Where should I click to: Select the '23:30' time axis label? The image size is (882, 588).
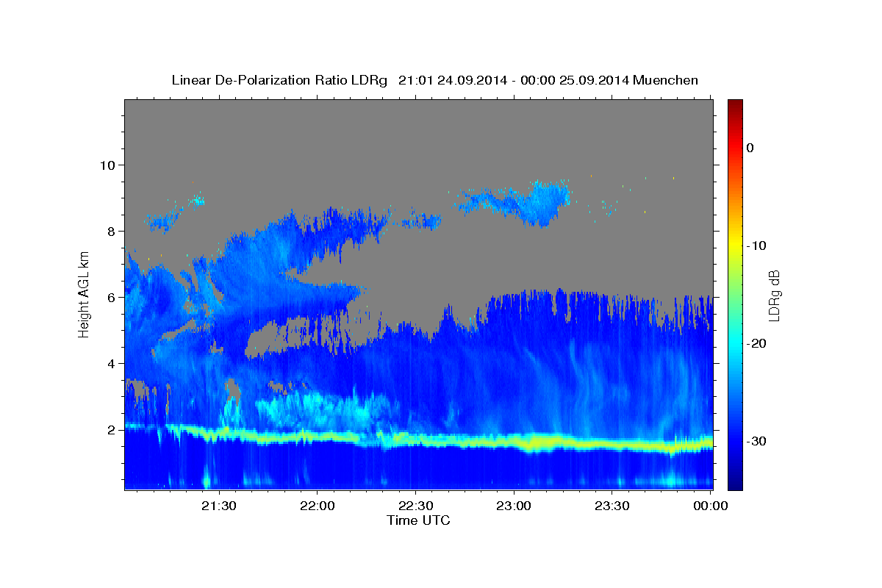click(612, 506)
